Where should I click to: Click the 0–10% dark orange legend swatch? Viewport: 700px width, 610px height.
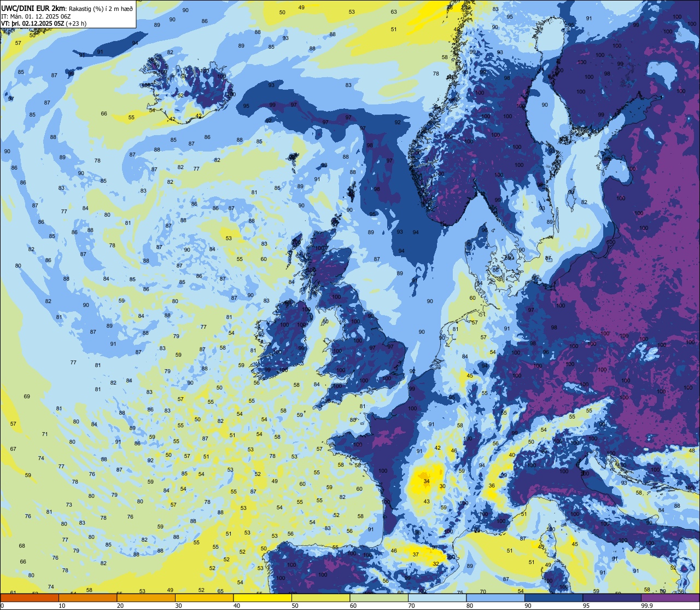pyautogui.click(x=30, y=597)
